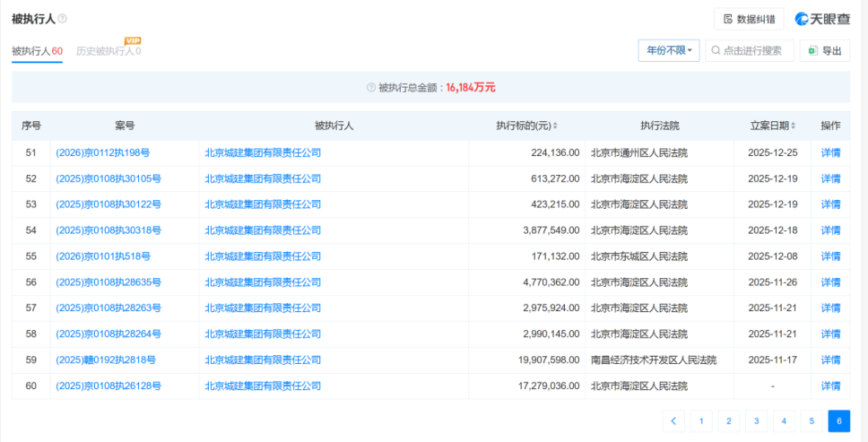Sort by 执行标的(元) column arrows
868x442 pixels.
(x=555, y=126)
